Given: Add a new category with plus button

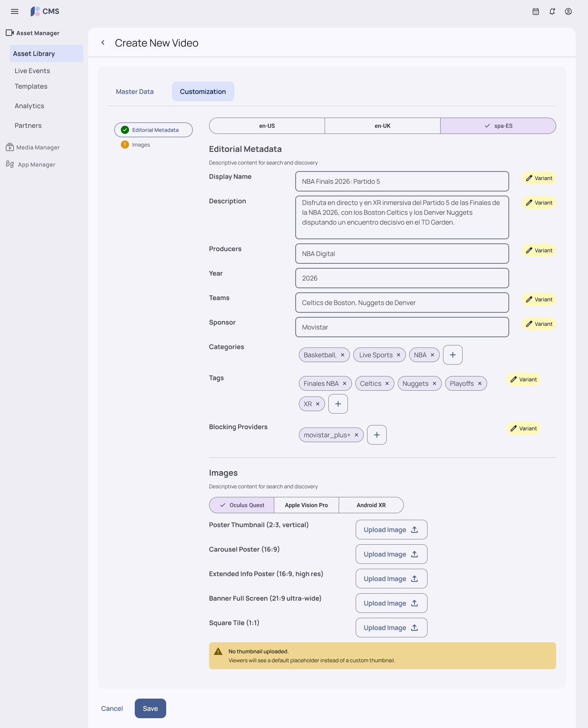Looking at the screenshot, I should (453, 355).
